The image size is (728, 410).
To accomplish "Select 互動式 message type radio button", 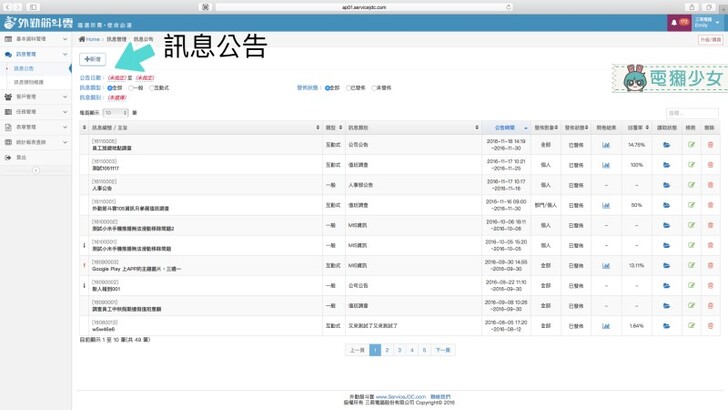I will [x=152, y=87].
